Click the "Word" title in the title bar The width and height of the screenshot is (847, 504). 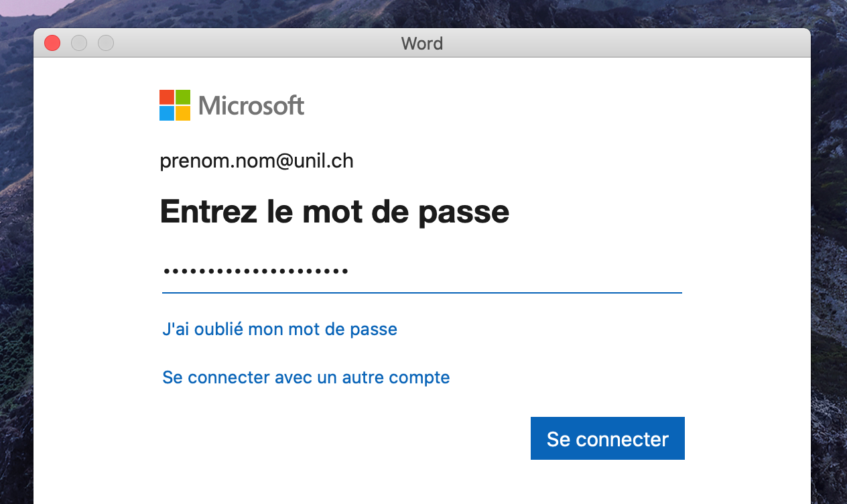[x=421, y=44]
